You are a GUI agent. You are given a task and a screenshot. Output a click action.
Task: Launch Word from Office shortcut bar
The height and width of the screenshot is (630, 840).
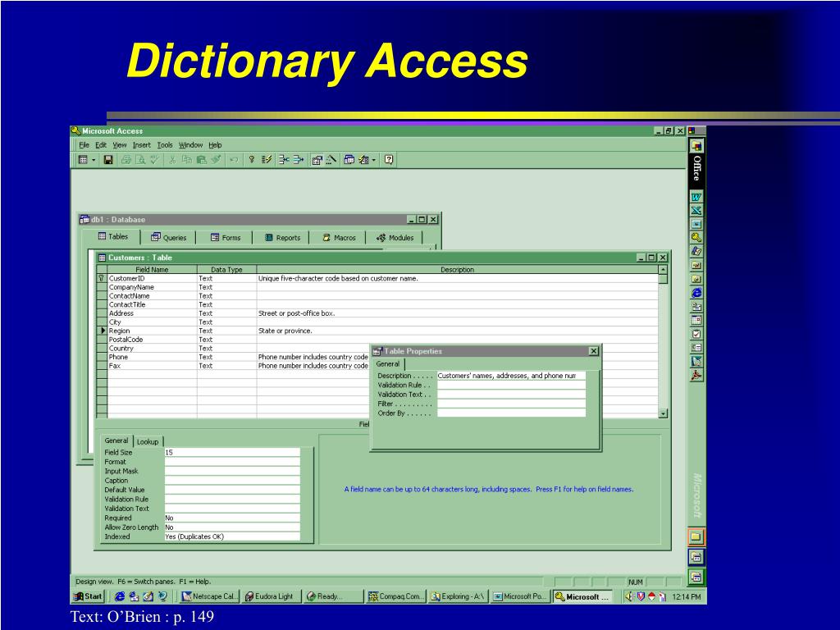coord(696,197)
